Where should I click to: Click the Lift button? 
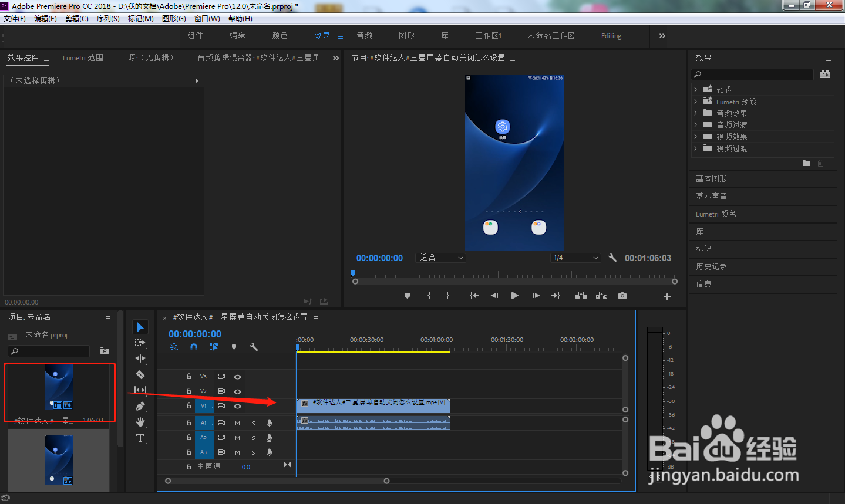point(581,296)
